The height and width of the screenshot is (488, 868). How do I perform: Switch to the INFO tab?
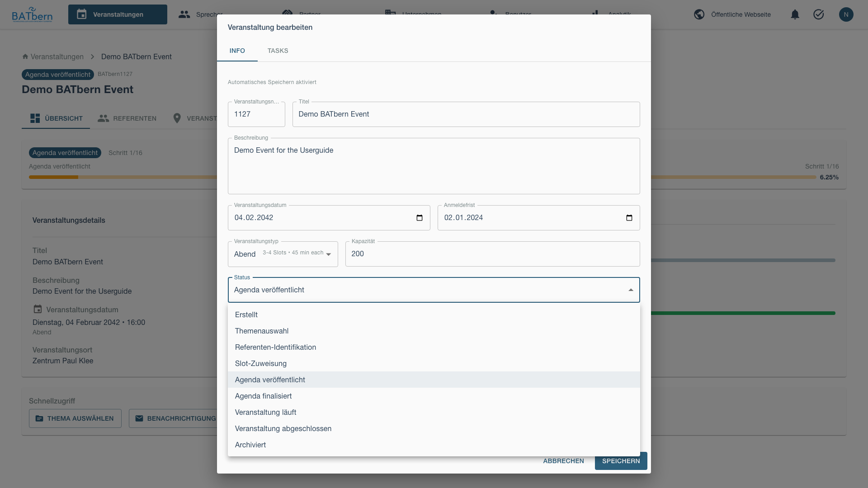(237, 51)
